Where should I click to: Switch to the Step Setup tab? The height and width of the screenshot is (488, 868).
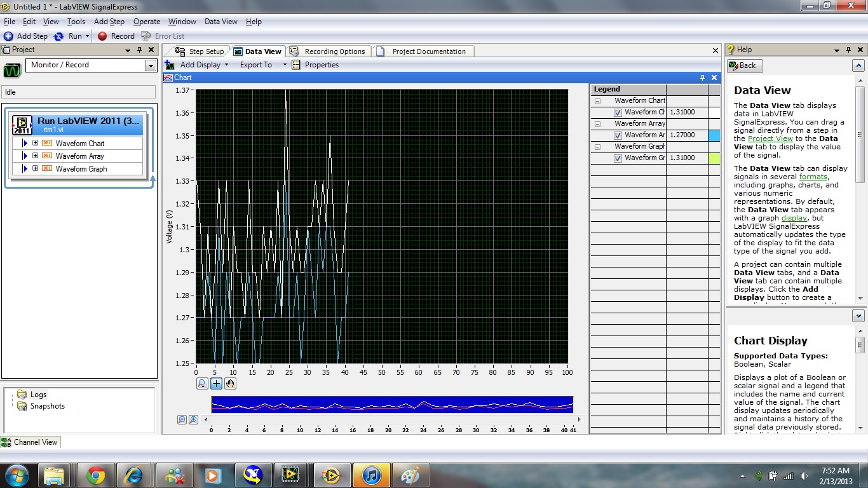pyautogui.click(x=200, y=51)
